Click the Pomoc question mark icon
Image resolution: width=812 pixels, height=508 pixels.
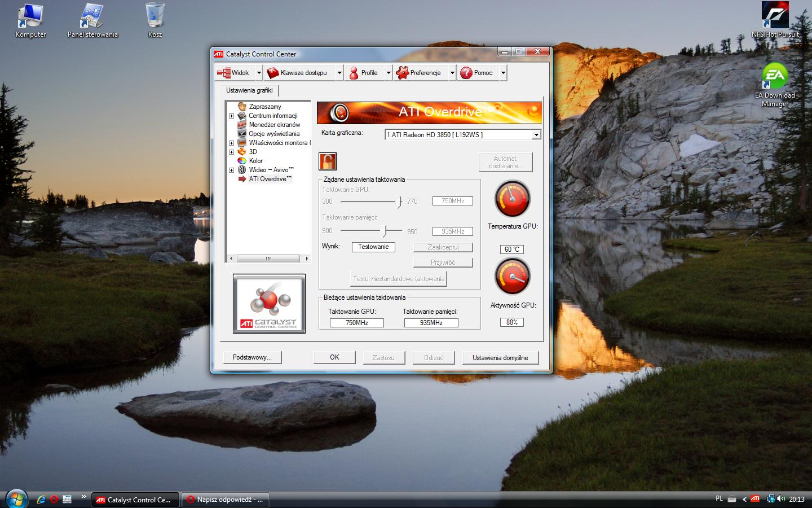(466, 73)
